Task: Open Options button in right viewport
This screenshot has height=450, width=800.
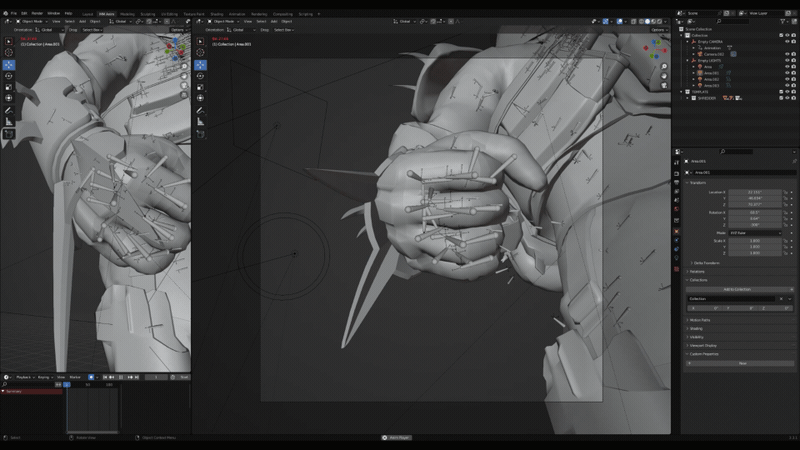Action: tap(659, 30)
